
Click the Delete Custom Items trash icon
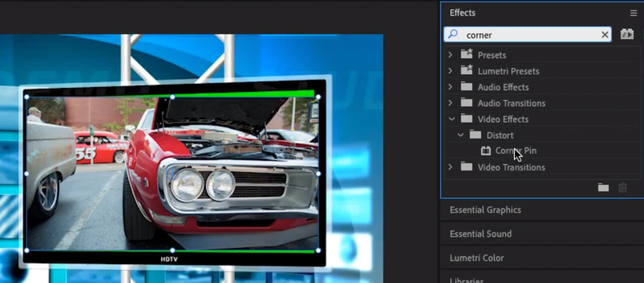(x=623, y=188)
